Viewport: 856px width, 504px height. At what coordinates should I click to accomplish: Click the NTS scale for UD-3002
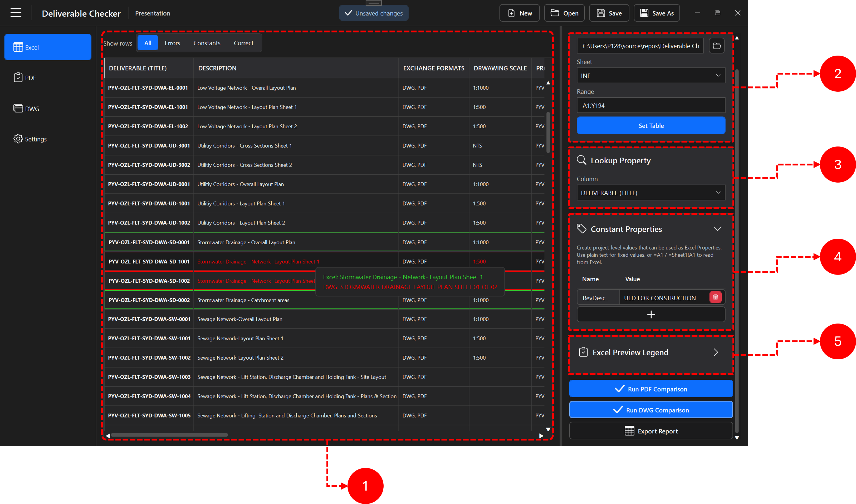[477, 165]
